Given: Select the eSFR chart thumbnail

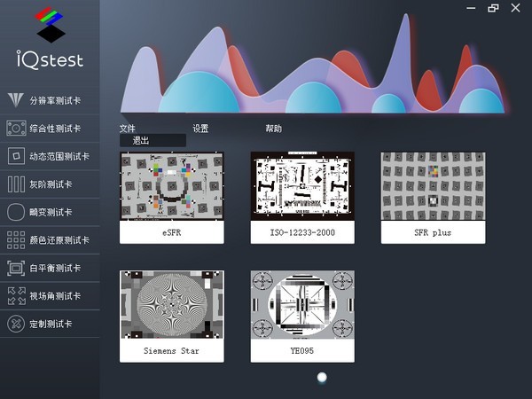Looking at the screenshot, I should (172, 186).
